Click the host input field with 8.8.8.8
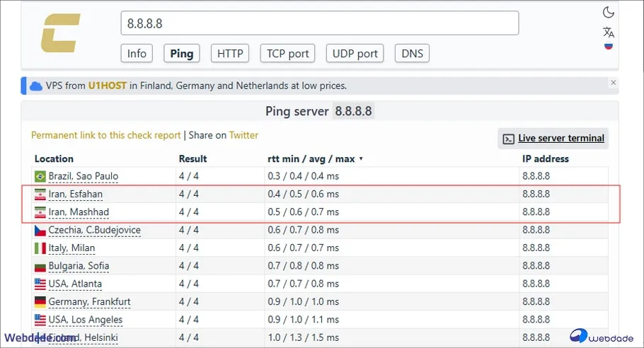This screenshot has height=348, width=644. point(319,23)
